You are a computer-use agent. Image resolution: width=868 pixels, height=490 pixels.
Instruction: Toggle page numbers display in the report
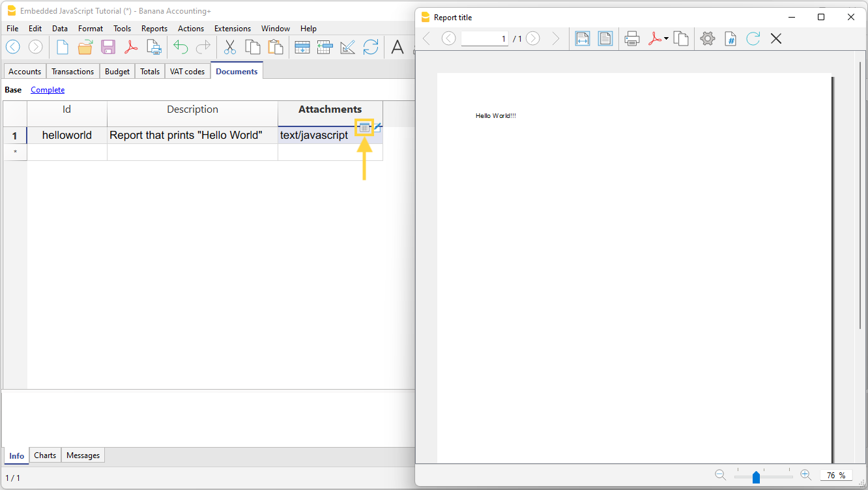(731, 38)
